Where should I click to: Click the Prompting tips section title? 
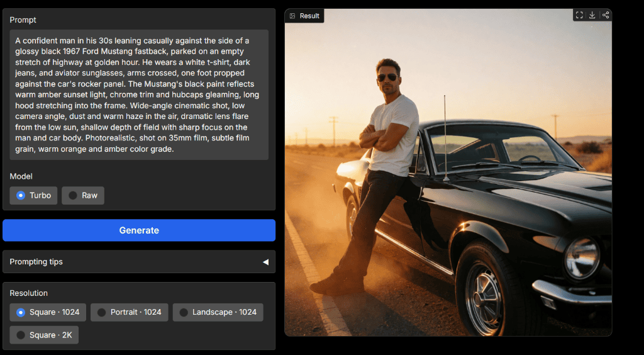point(36,262)
